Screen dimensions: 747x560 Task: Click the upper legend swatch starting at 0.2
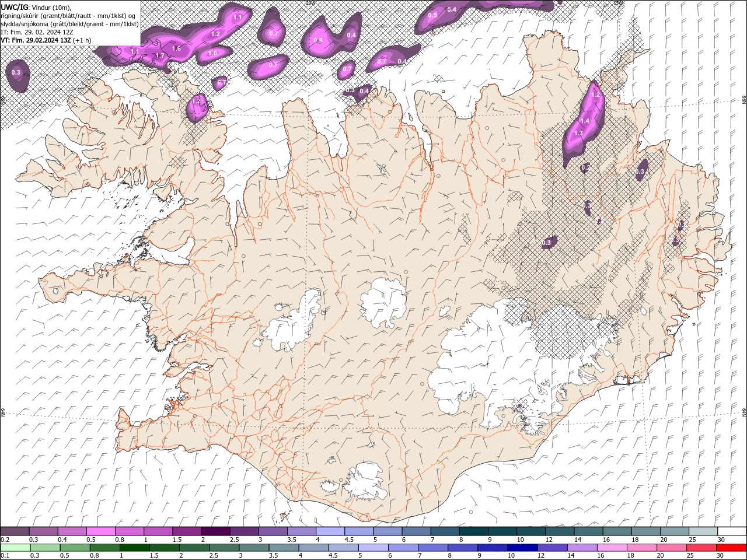15,531
